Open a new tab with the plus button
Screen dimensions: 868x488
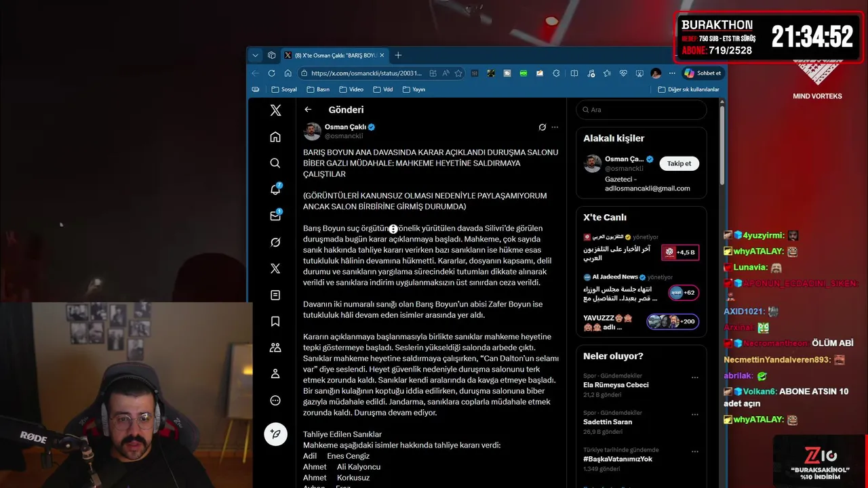pos(398,56)
